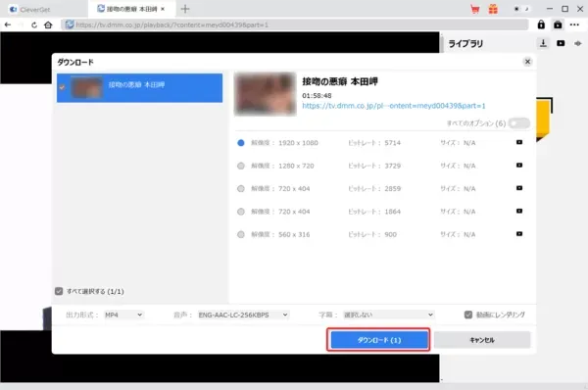Screen dimensions: 588x390
Task: Uncheck the video item in left list
Action: click(x=62, y=87)
